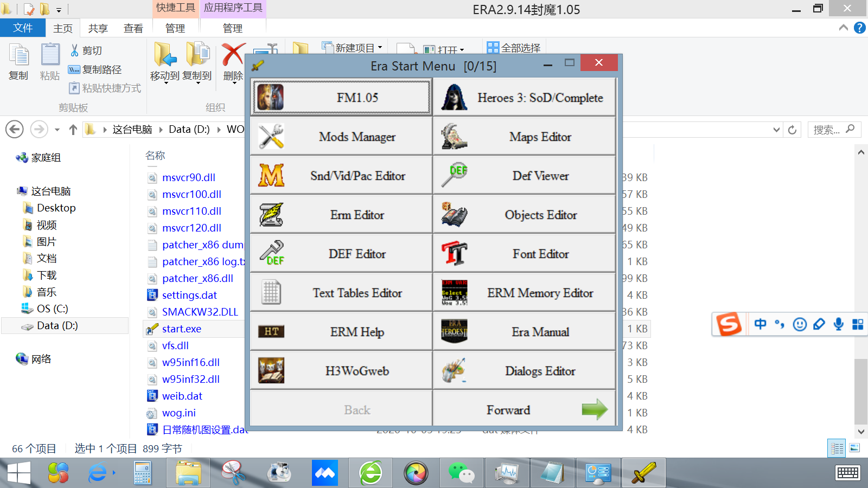Click the Mods Manager wrench icon
This screenshot has height=488, width=868.
click(271, 137)
